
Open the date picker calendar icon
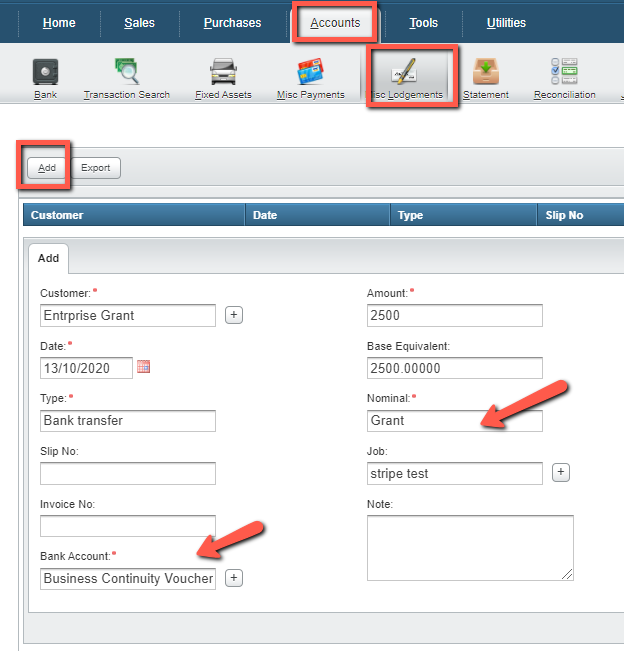coord(144,367)
